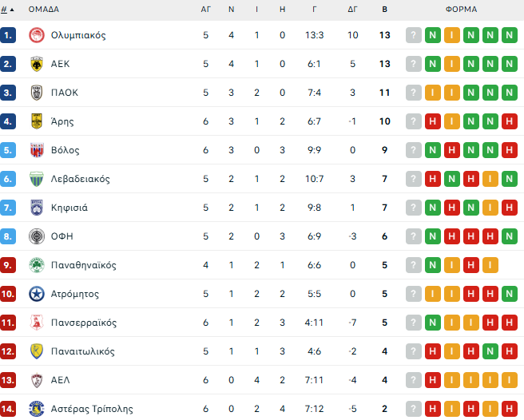Click the red rank 13 position badge
The width and height of the screenshot is (524, 420).
pos(8,380)
